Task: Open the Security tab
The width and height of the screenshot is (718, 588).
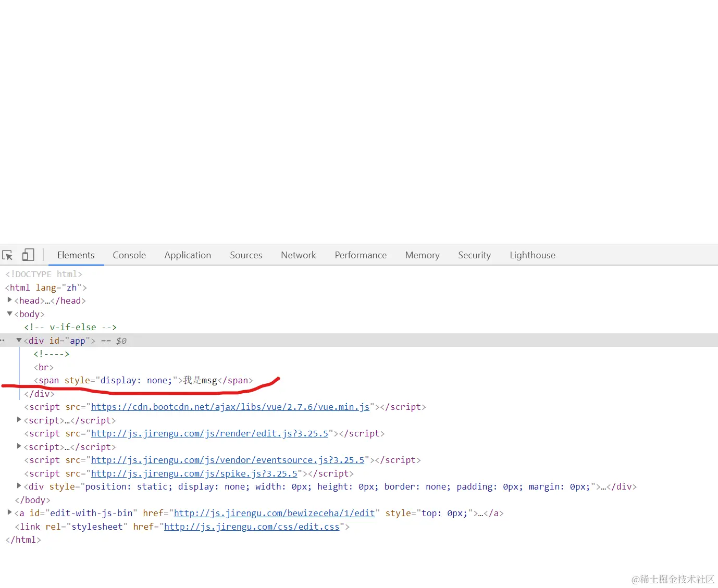Action: click(x=474, y=255)
